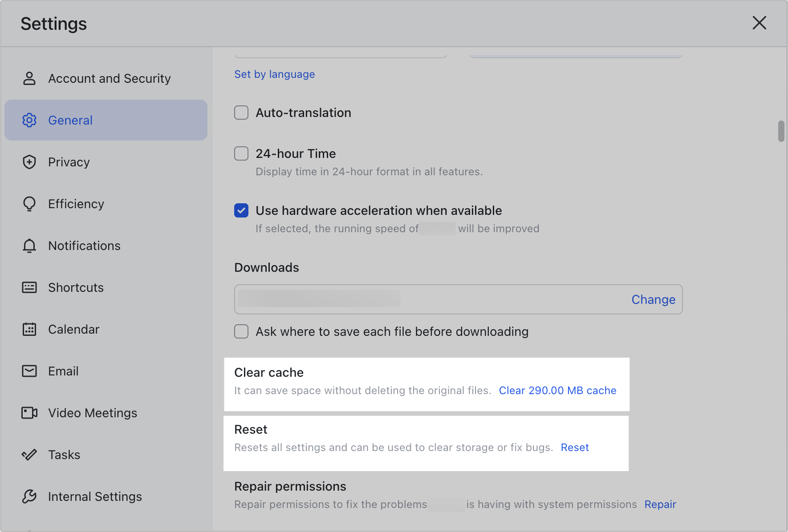Enable the Auto-translation checkbox
This screenshot has height=532, width=788.
coord(241,113)
